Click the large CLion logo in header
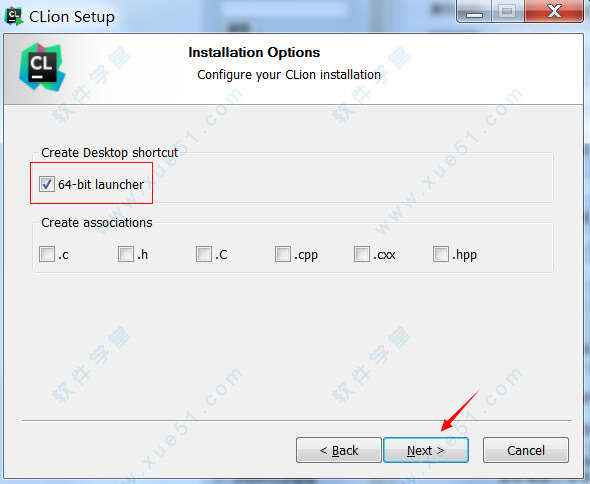Viewport: 590px width, 484px height. [x=42, y=67]
